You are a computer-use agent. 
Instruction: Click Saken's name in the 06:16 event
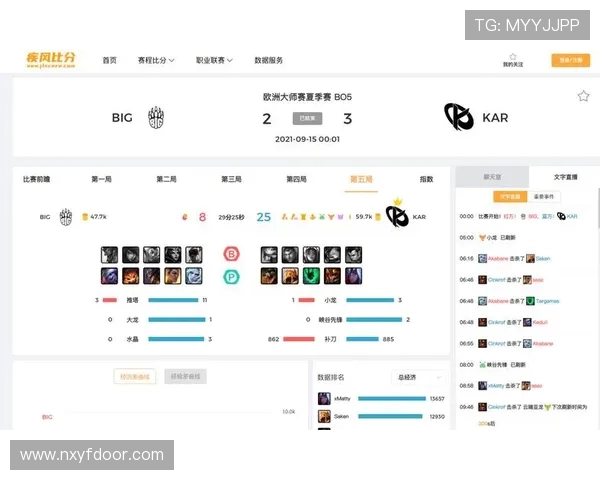tap(543, 259)
